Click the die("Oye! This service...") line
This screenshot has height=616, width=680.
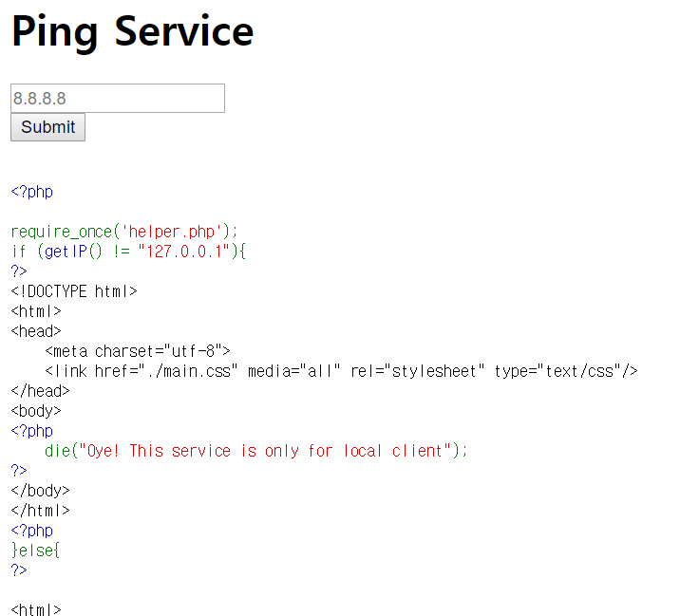(255, 451)
